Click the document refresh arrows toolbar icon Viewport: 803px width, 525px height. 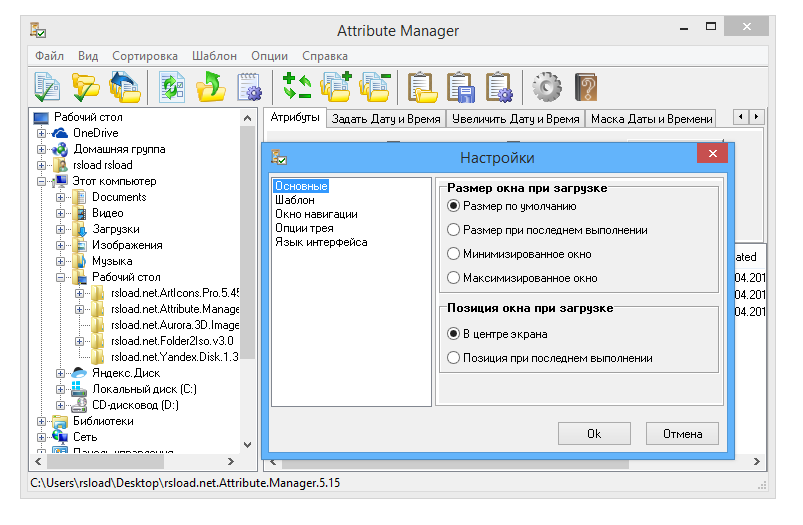click(x=172, y=87)
